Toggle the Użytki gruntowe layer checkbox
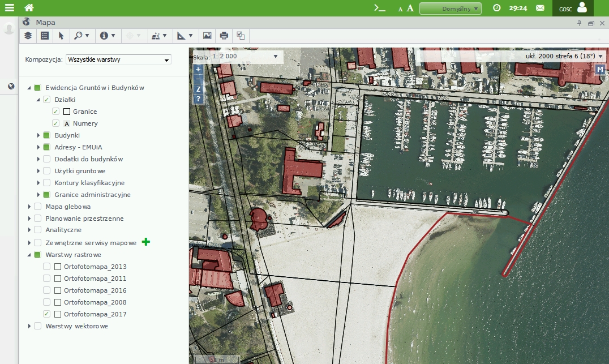 click(47, 171)
